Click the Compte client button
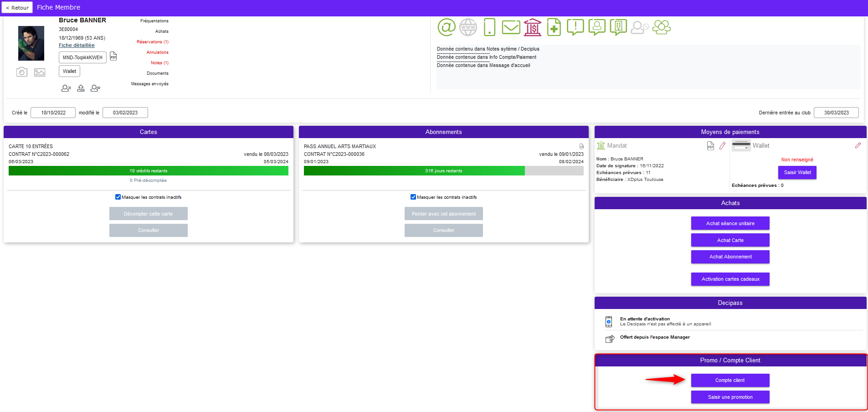868x412 pixels. [x=730, y=380]
